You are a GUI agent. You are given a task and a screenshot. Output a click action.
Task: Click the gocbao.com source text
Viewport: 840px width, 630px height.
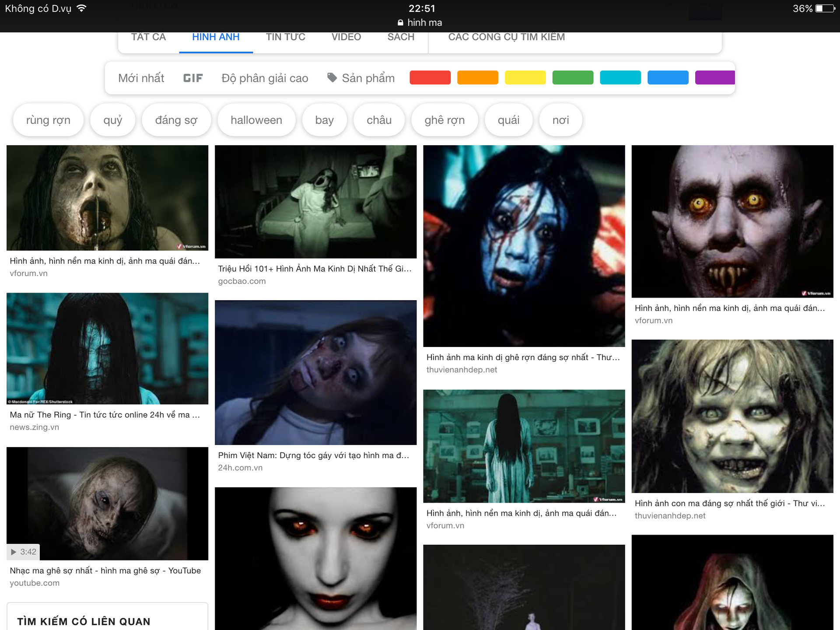click(241, 281)
